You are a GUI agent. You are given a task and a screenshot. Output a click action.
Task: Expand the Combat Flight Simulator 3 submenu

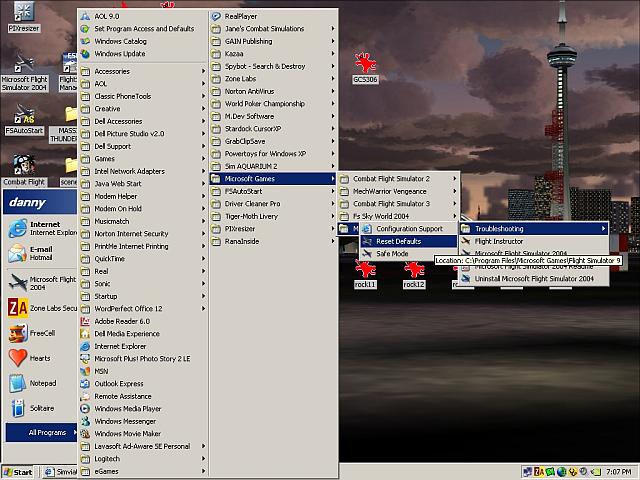390,204
